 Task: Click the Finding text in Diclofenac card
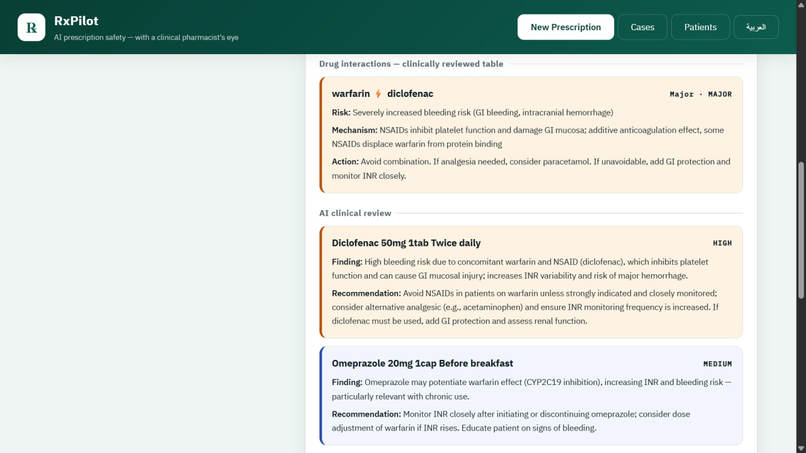click(x=520, y=269)
